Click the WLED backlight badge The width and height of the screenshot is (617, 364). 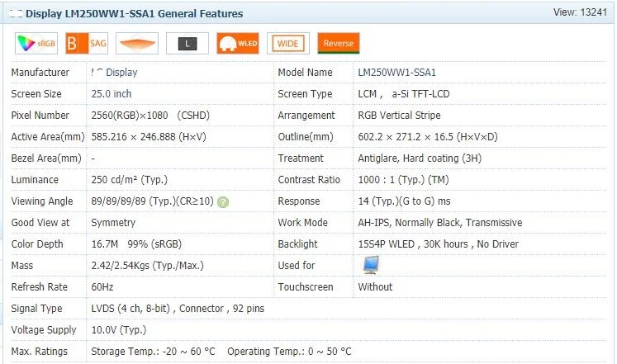238,44
